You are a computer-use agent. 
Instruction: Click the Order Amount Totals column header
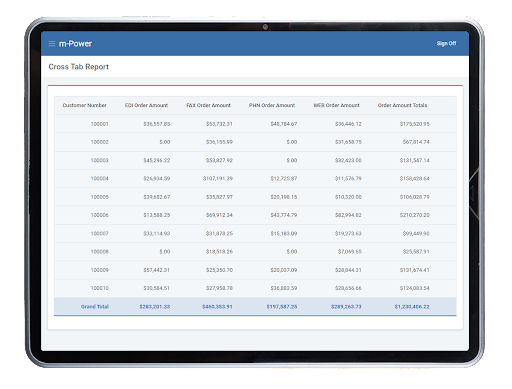[x=402, y=105]
